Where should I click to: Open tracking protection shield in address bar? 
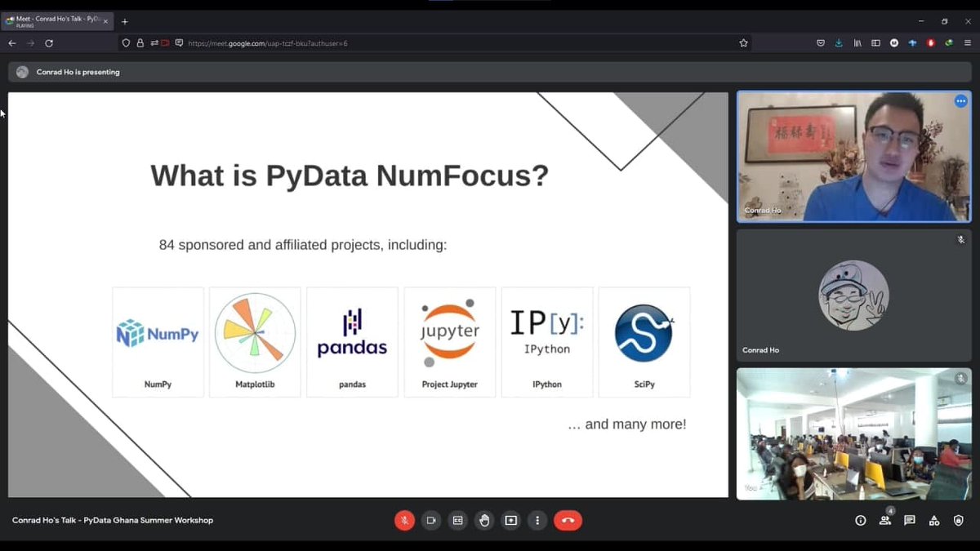[126, 43]
